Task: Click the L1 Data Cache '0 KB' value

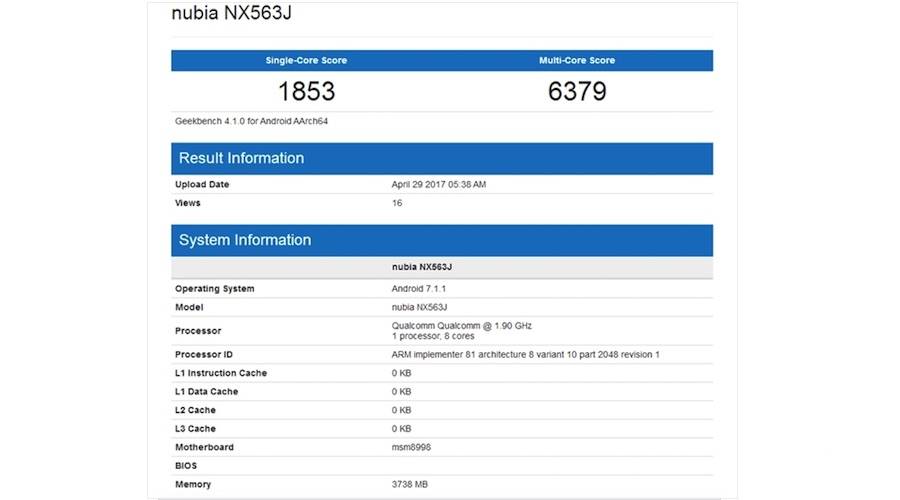Action: [401, 392]
